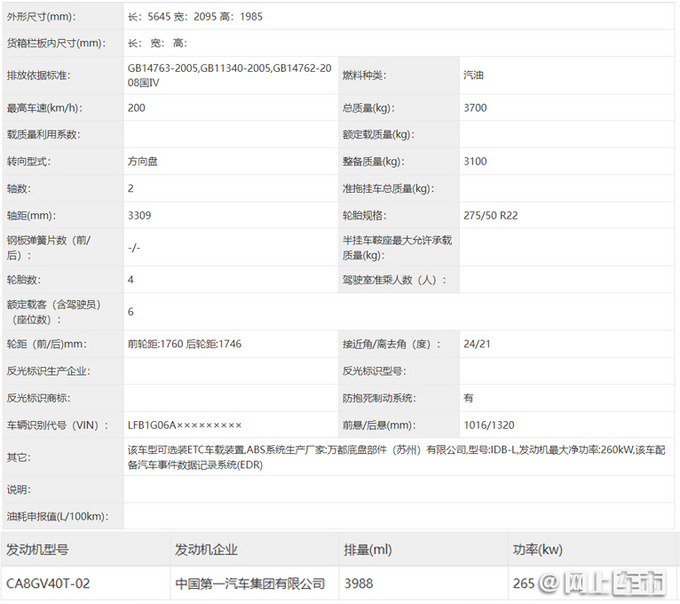Click the 其它 label
Viewport: 680px width, 604px height.
pos(19,457)
